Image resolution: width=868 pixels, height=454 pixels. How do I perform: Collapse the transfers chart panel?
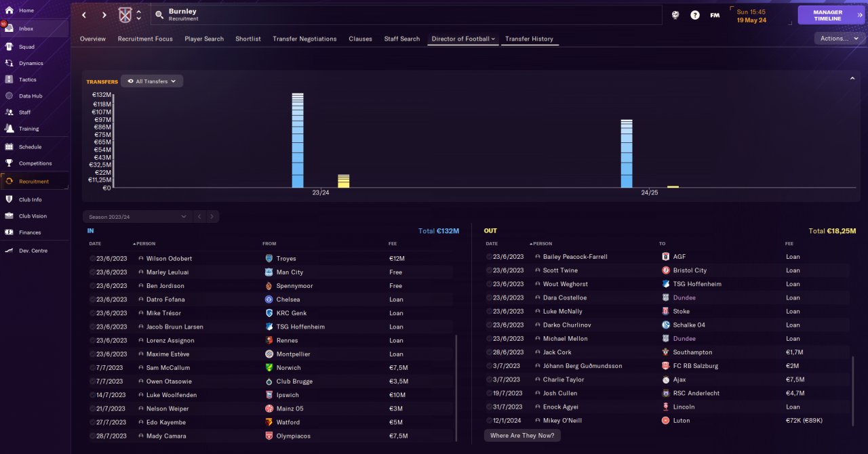[x=852, y=79]
